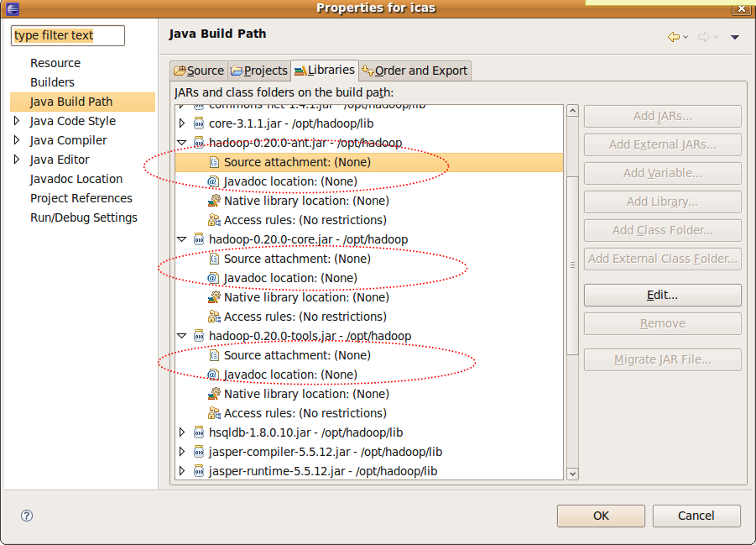Click source attachment icon under hadoop-0.20.0-tools.jar
The height and width of the screenshot is (545, 756).
(x=214, y=355)
